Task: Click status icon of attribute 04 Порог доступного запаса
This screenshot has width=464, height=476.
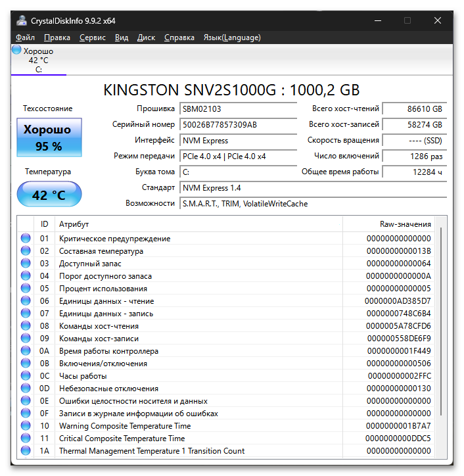Action: 26,275
